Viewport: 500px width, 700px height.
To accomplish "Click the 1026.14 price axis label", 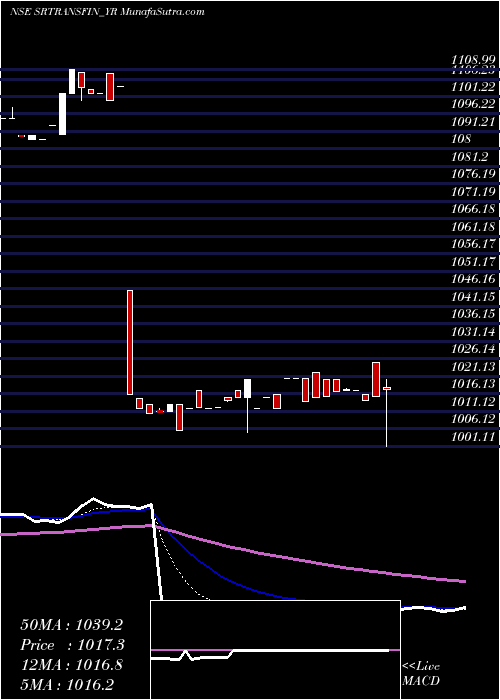I will (472, 349).
